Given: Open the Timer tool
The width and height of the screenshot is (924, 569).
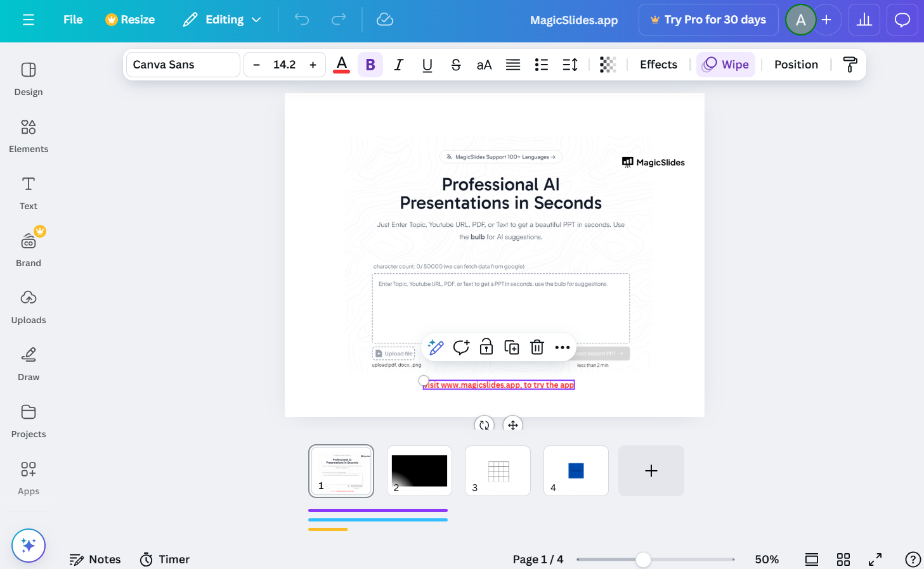Looking at the screenshot, I should 165,559.
